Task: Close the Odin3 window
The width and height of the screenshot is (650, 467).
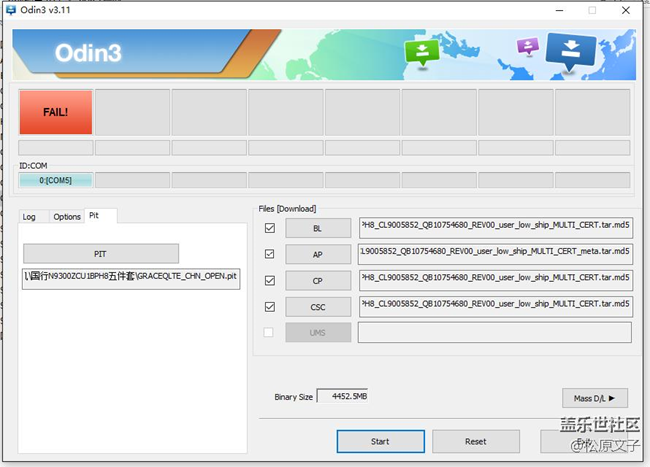Action: click(x=628, y=10)
